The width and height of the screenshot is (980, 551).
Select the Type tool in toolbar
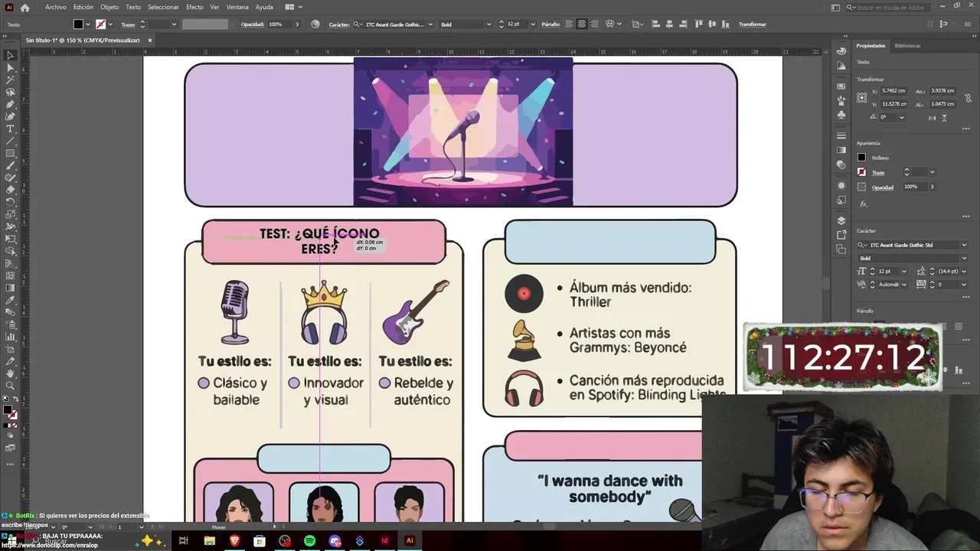[x=10, y=129]
